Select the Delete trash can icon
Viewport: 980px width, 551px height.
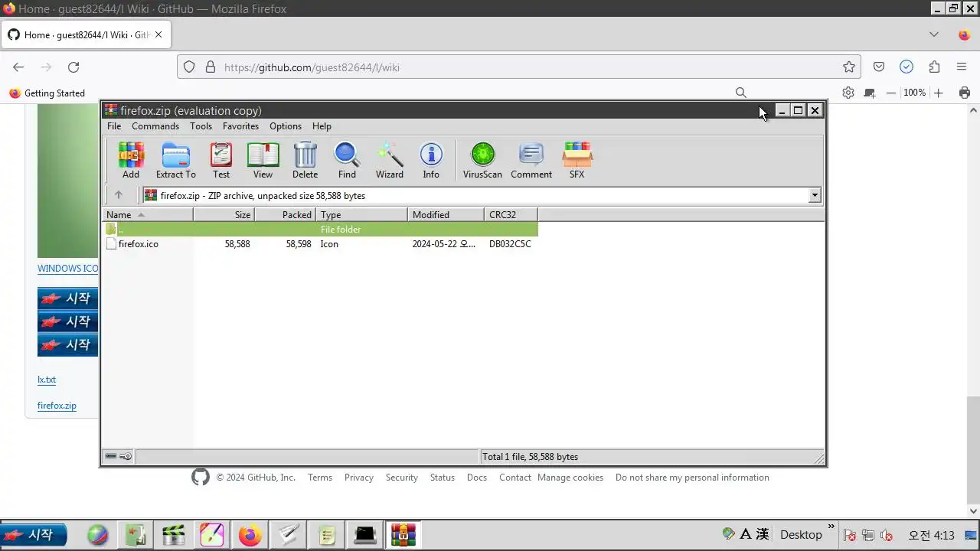pyautogui.click(x=305, y=161)
